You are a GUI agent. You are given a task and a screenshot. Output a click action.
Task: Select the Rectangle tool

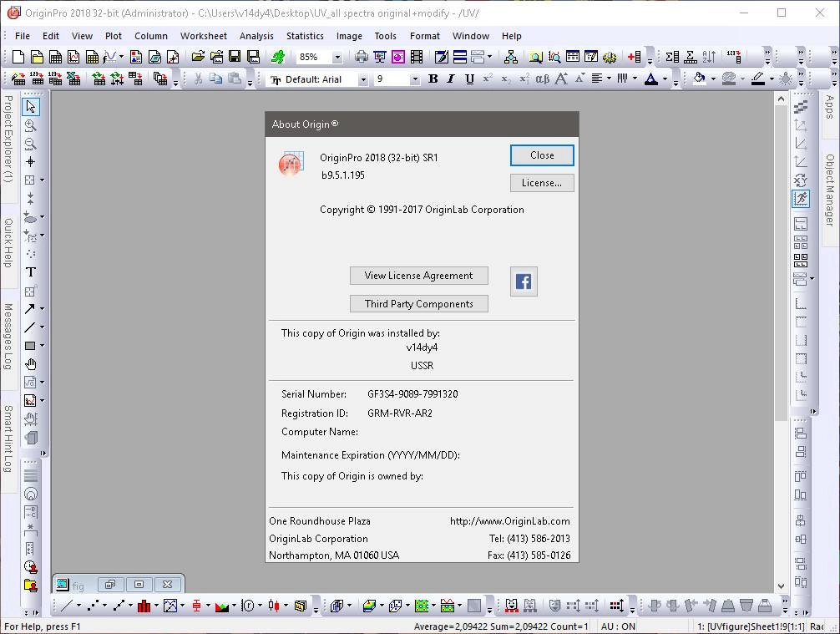click(x=30, y=346)
